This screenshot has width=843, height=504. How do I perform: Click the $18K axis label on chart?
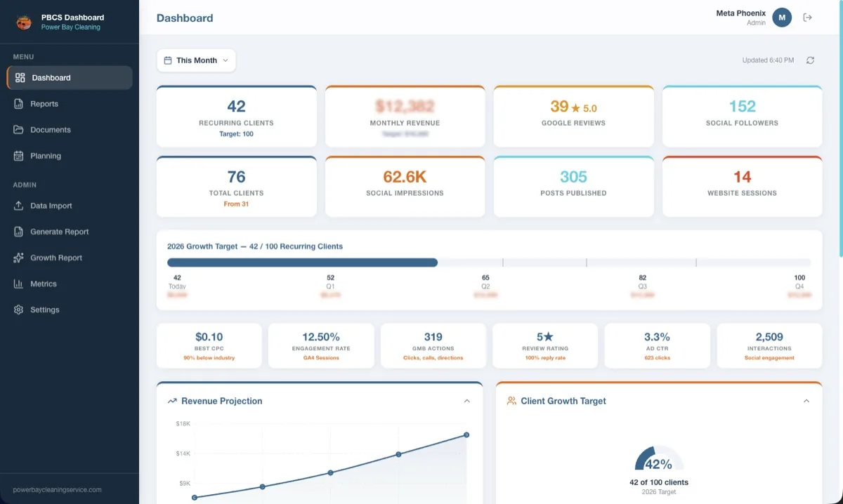183,424
